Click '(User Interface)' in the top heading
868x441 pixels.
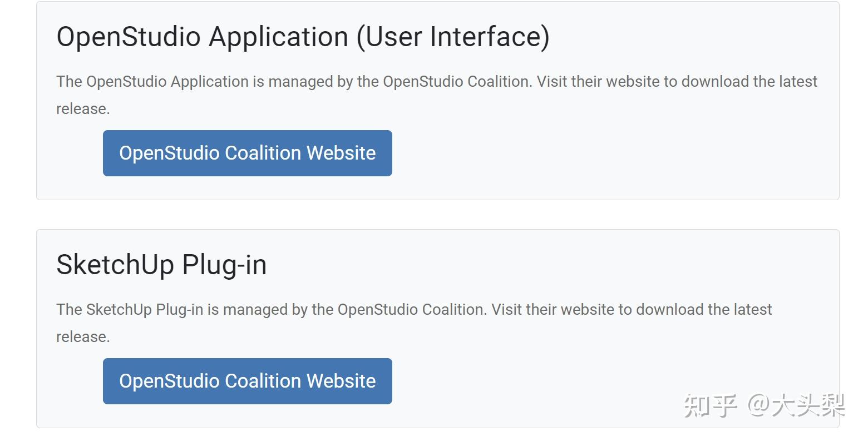(x=452, y=37)
